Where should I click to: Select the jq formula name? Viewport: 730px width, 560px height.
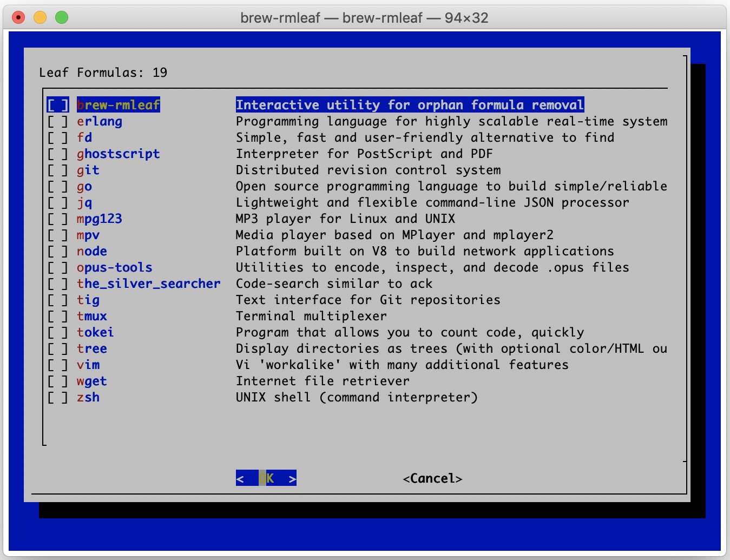84,202
